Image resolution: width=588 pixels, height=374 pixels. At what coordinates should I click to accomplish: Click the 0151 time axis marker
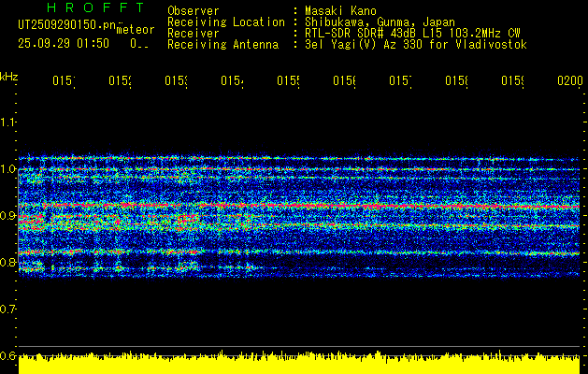[x=64, y=81]
